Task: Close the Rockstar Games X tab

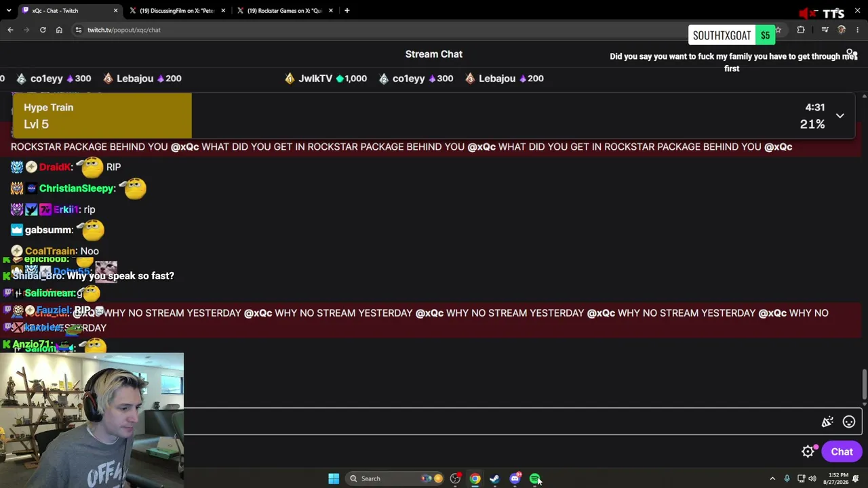Action: pos(331,11)
